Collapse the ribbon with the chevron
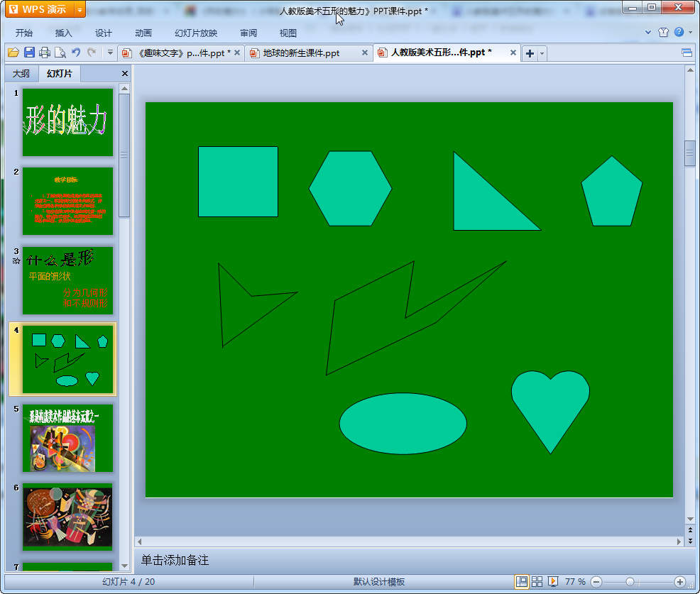 click(648, 32)
